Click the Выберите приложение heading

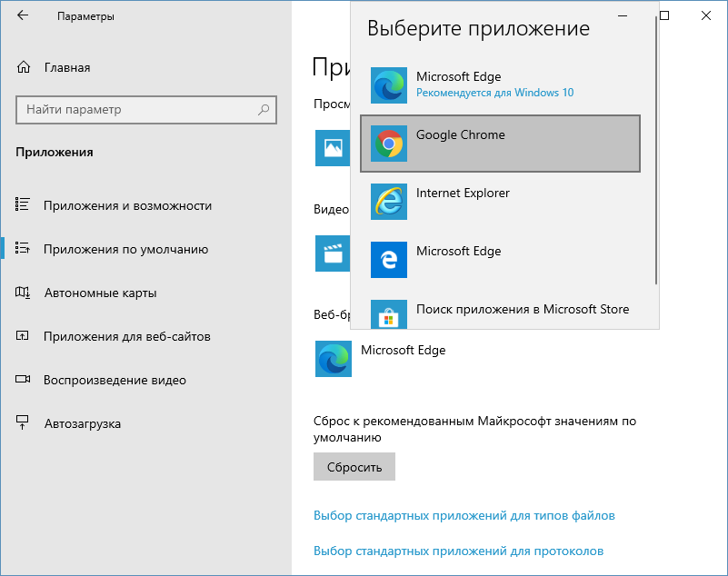(478, 28)
